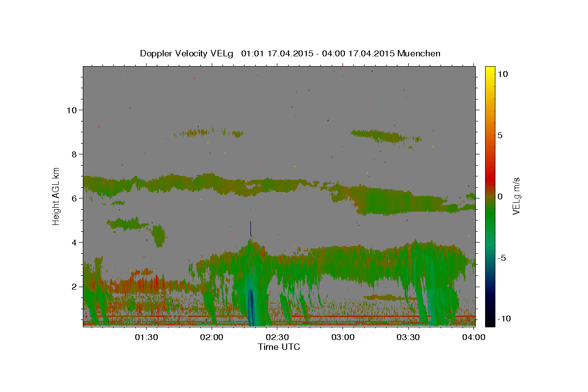Click the colorbar value 0 label
The image size is (588, 392).
[500, 196]
